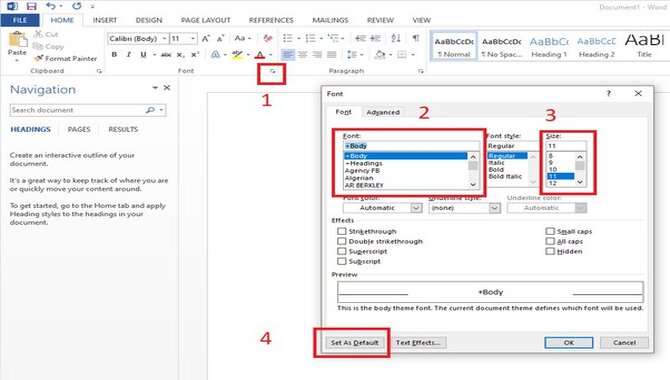Click Set As Default button
The height and width of the screenshot is (380, 670).
[354, 342]
